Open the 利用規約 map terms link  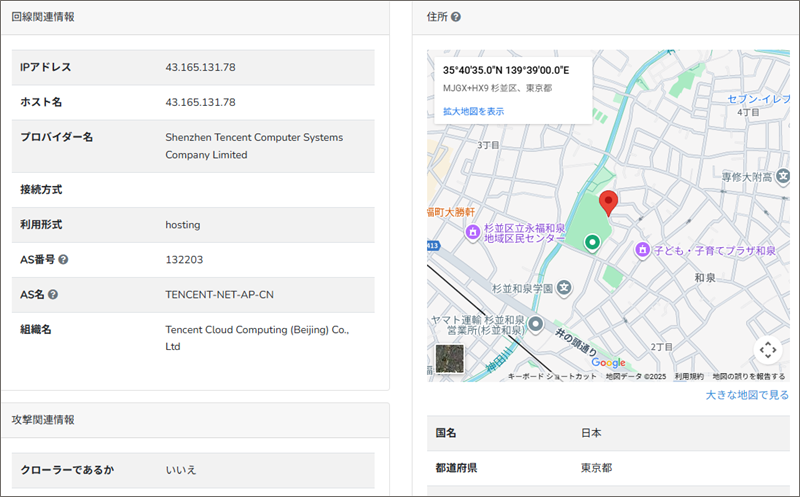point(688,376)
